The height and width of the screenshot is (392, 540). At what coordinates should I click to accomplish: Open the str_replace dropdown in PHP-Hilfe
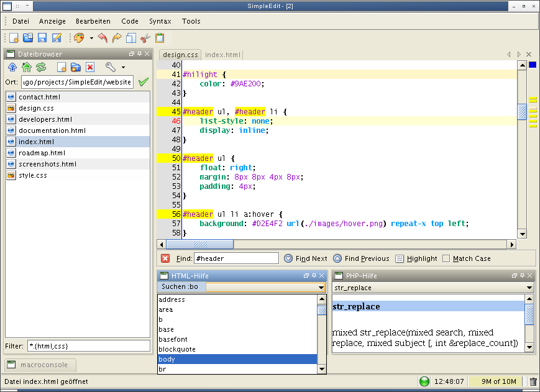point(529,288)
